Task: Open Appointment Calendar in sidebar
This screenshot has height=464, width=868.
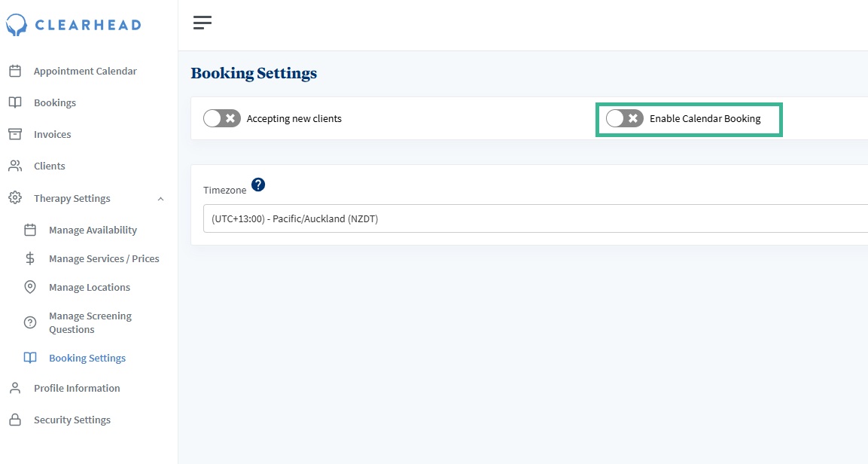Action: [x=85, y=71]
